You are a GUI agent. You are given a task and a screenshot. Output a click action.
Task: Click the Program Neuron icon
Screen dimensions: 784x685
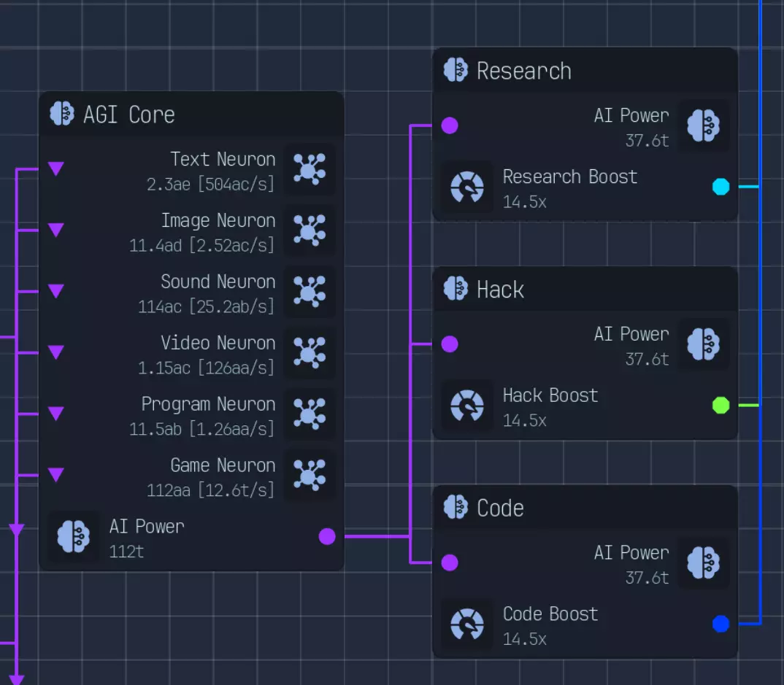pos(309,414)
